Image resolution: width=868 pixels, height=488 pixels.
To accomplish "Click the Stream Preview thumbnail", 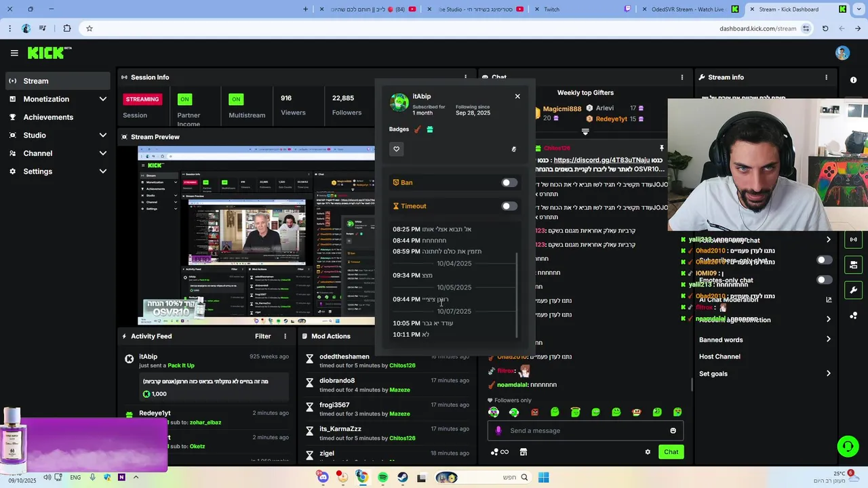I will point(256,236).
